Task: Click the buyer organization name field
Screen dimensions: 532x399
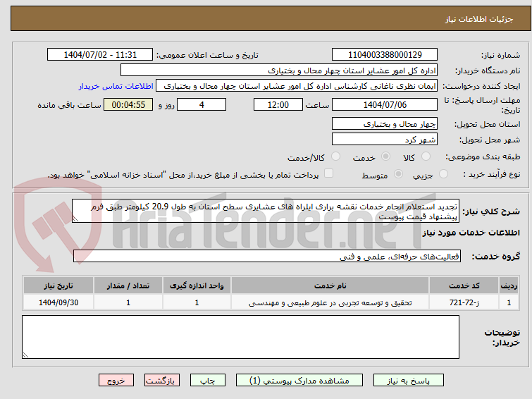Action: click(x=279, y=70)
